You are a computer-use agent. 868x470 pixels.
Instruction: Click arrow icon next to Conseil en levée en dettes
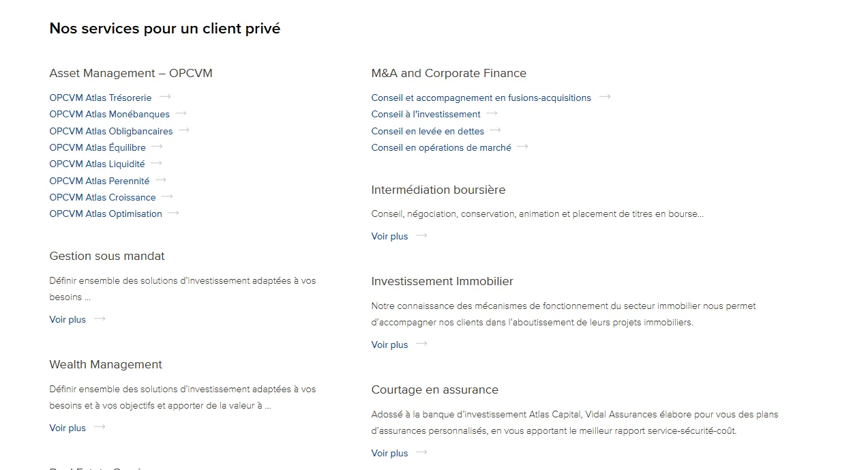tap(496, 130)
